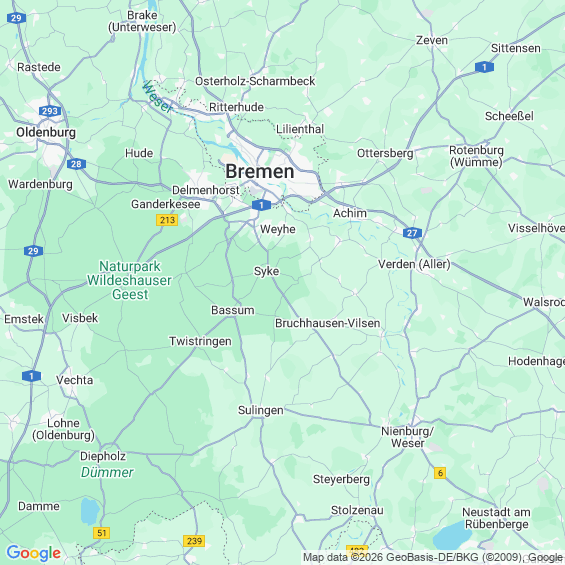
Task: Click the yellow 213 road shield
Action: [x=167, y=220]
